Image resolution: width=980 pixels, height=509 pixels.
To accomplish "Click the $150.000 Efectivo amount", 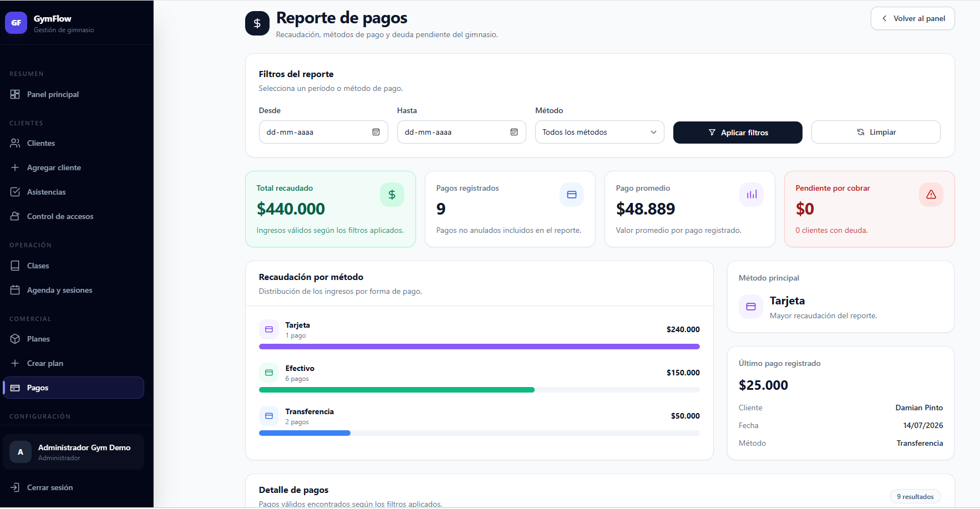I will [683, 373].
